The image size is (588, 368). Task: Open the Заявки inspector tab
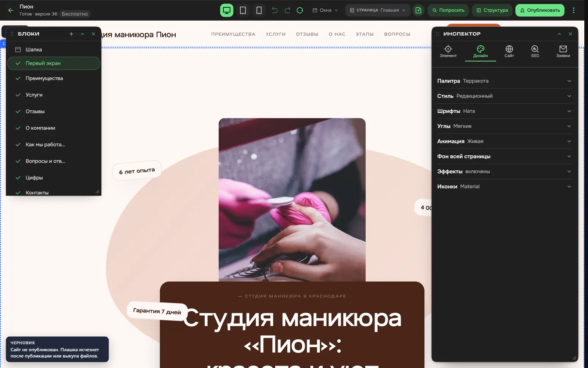(x=563, y=52)
